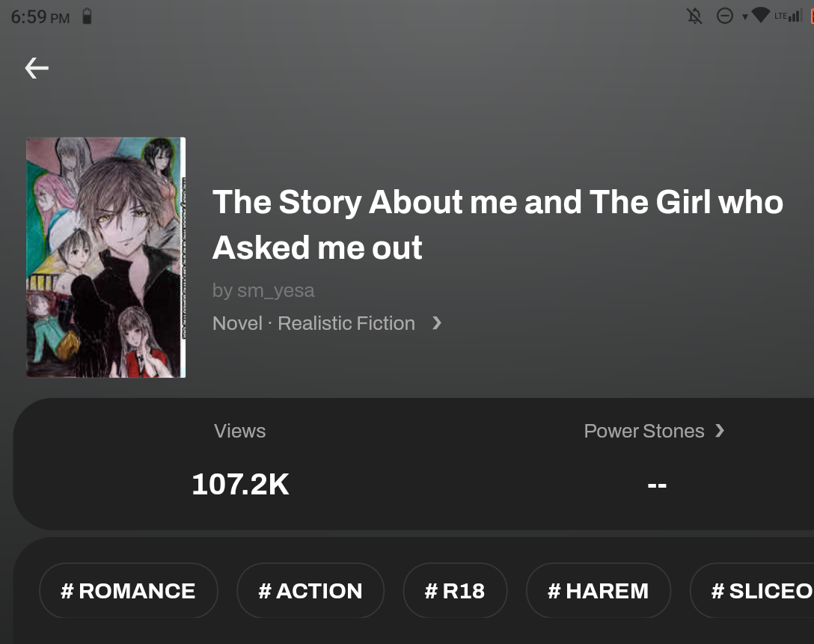Tap chevron next to Power Stones
This screenshot has height=644, width=814.
(720, 431)
